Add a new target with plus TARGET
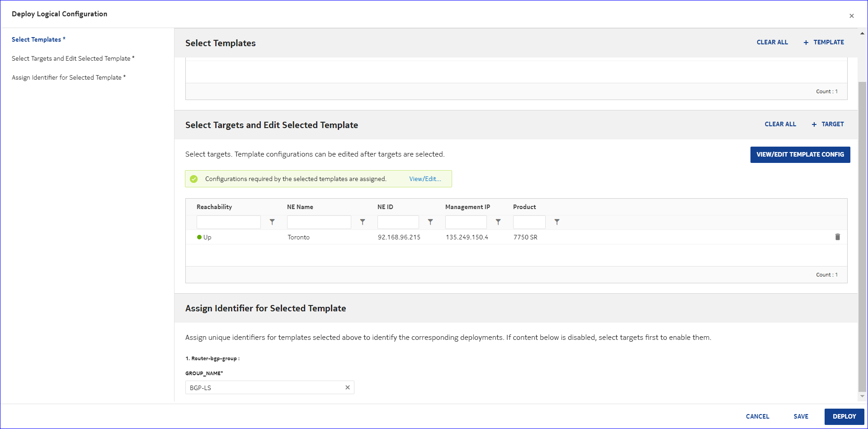 [x=828, y=124]
